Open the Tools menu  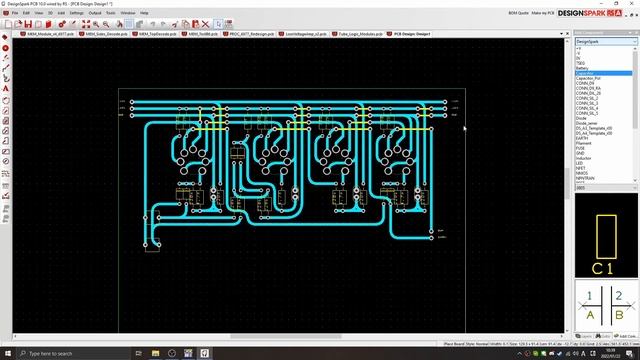pos(111,13)
